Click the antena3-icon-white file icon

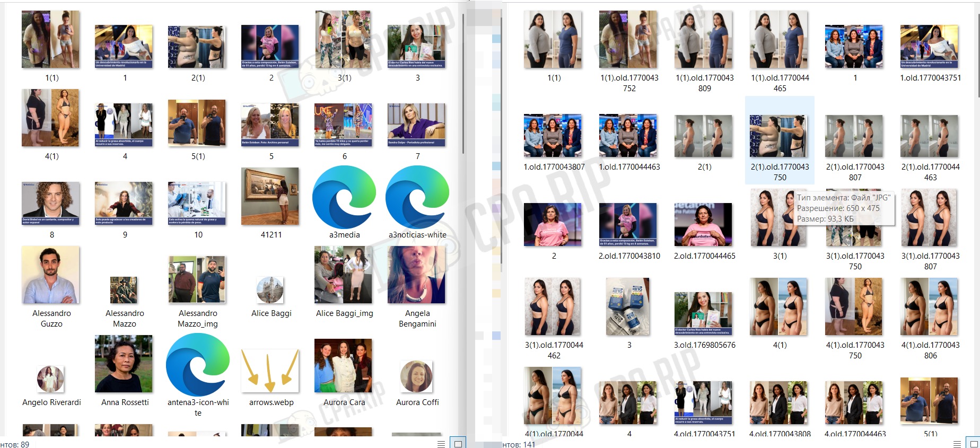[x=198, y=365]
